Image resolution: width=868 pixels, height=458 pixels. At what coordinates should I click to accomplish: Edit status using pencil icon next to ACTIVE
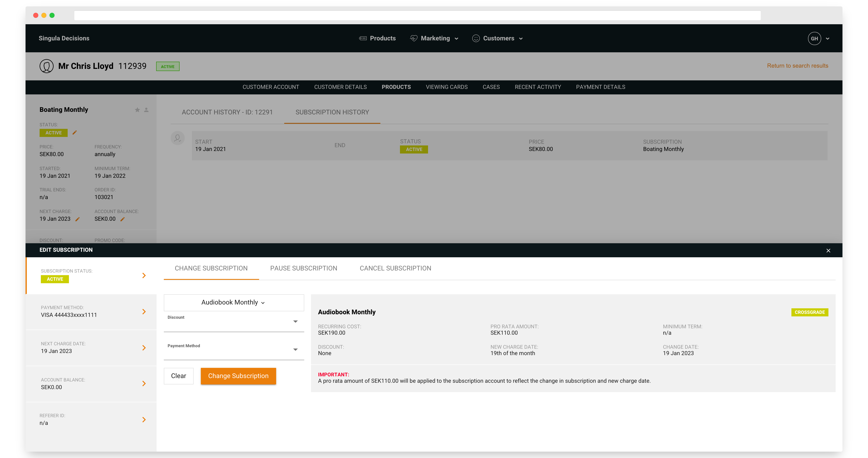(x=75, y=133)
